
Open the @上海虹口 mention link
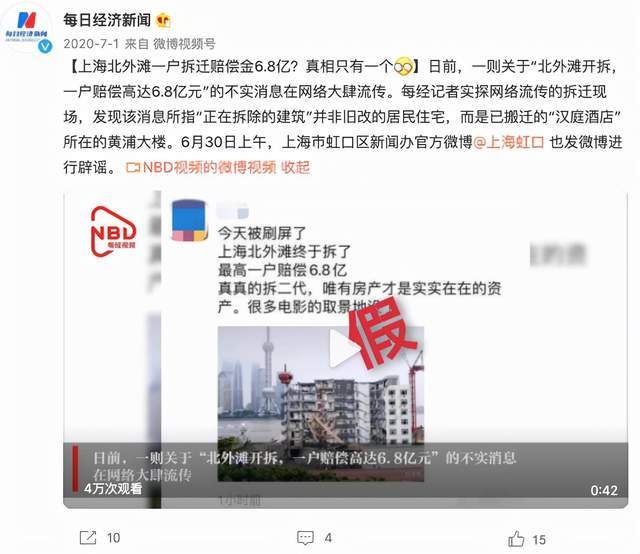pos(509,142)
